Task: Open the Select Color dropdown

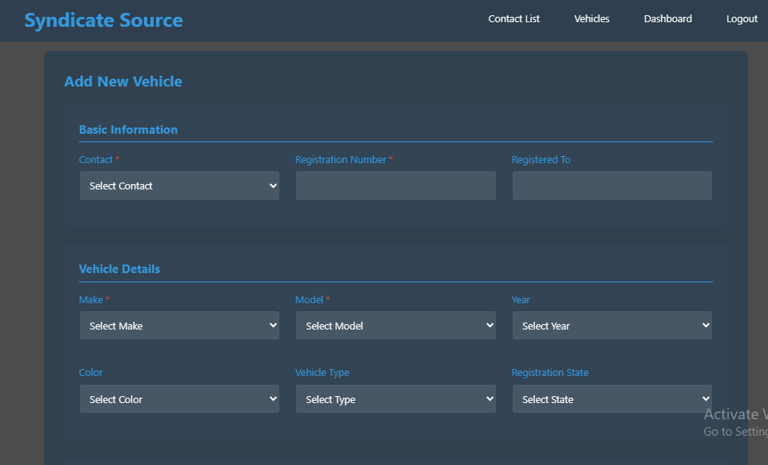Action: 179,399
